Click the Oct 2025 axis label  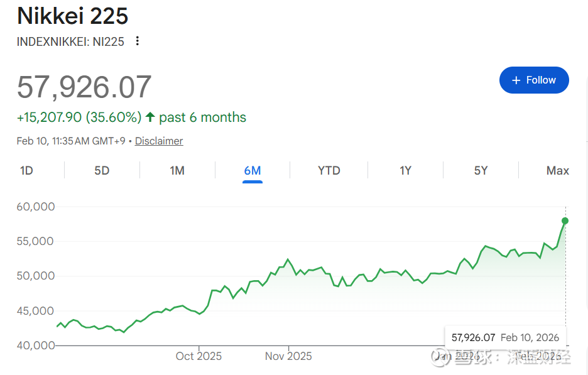[x=199, y=356]
